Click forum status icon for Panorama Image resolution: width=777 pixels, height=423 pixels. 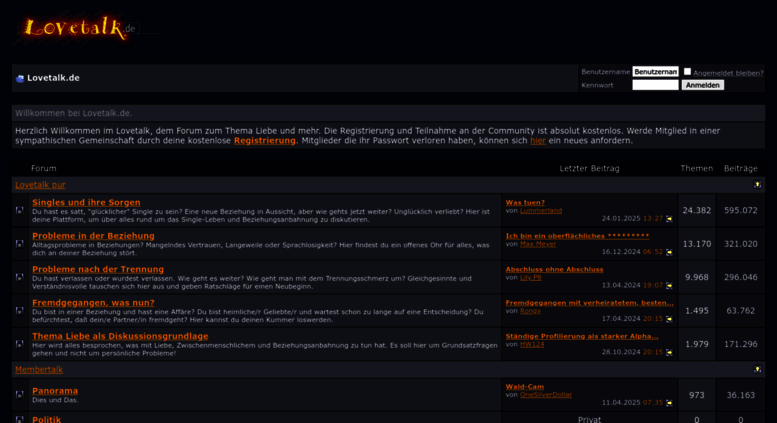pyautogui.click(x=20, y=395)
